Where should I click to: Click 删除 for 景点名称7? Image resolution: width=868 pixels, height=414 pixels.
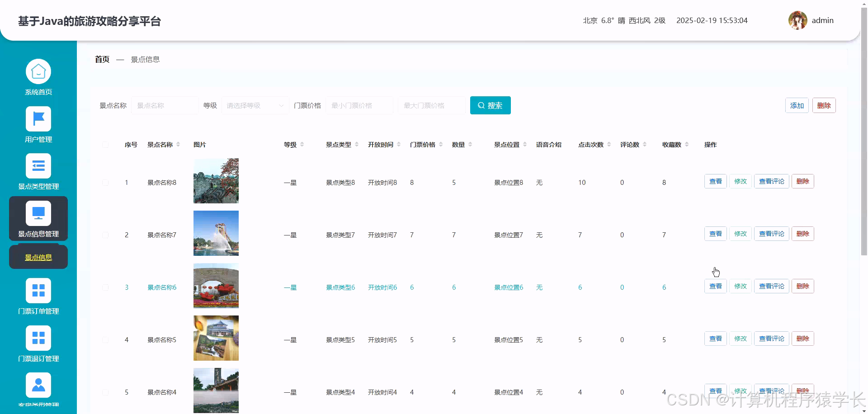(803, 234)
